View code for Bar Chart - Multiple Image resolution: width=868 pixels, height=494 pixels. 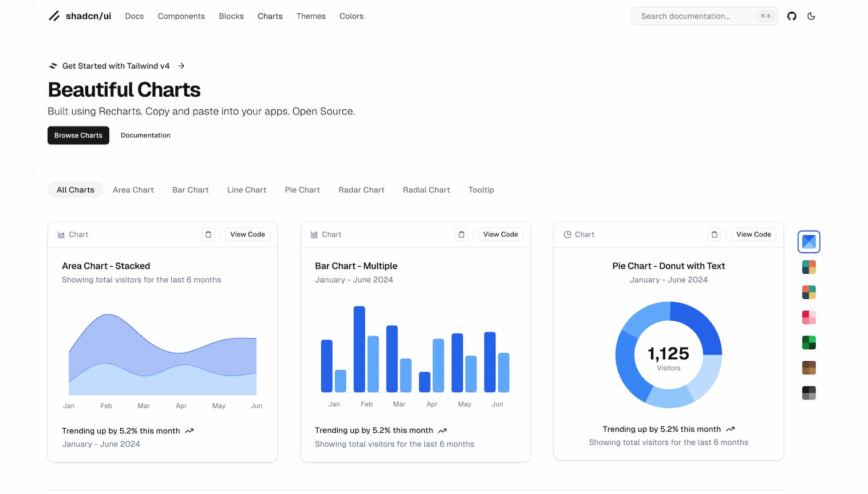click(500, 234)
